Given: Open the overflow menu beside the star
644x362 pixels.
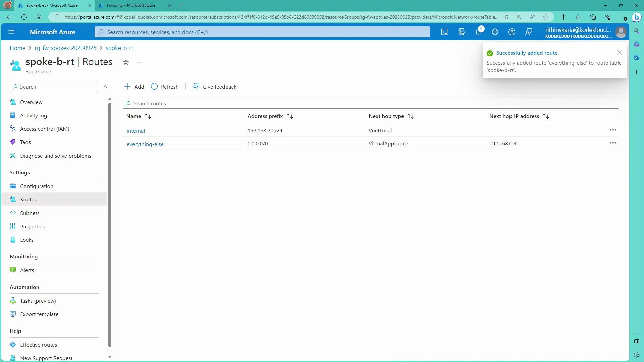Looking at the screenshot, I should point(139,62).
